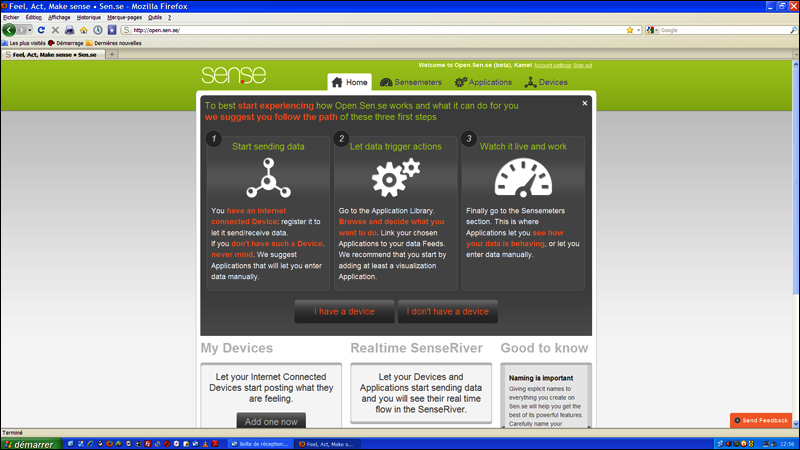The height and width of the screenshot is (450, 800).
Task: Click the I have a device button
Action: [x=344, y=311]
